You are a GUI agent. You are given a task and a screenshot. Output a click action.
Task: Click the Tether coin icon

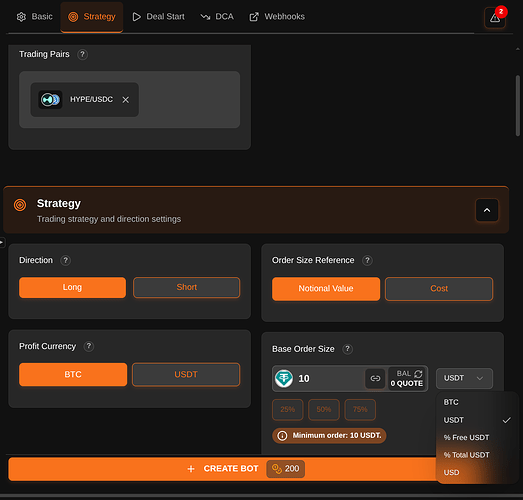[284, 378]
